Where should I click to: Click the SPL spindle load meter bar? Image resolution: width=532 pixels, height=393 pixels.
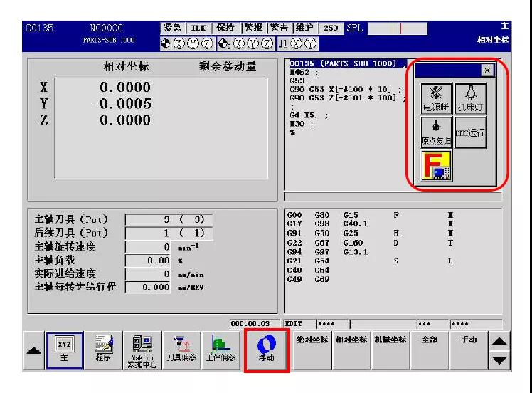click(x=398, y=28)
